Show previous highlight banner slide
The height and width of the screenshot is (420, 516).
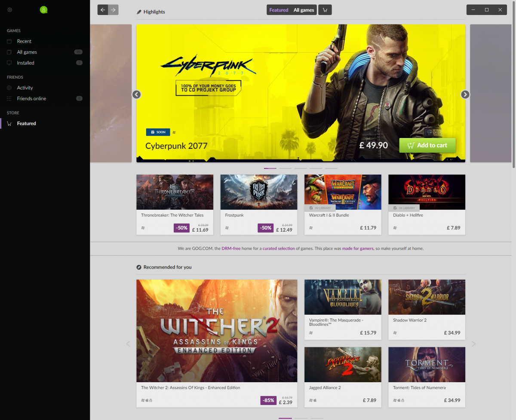[x=137, y=95]
